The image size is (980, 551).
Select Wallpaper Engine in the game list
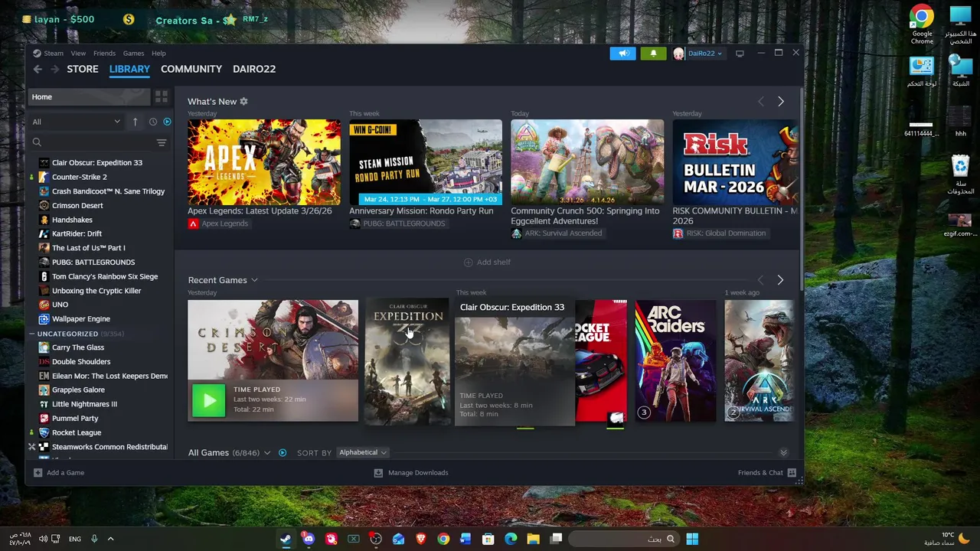coord(80,319)
